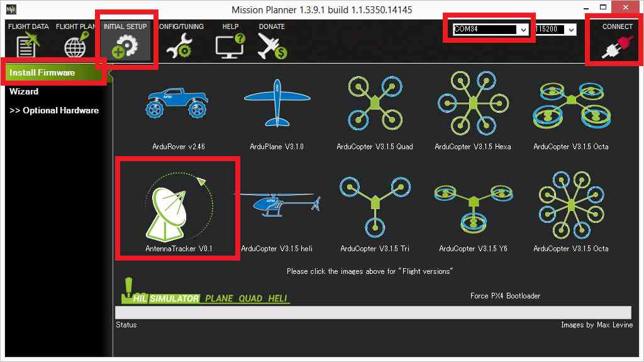This screenshot has height=362, width=644.
Task: Click the HIL Simulator Plane link
Action: coord(219,298)
